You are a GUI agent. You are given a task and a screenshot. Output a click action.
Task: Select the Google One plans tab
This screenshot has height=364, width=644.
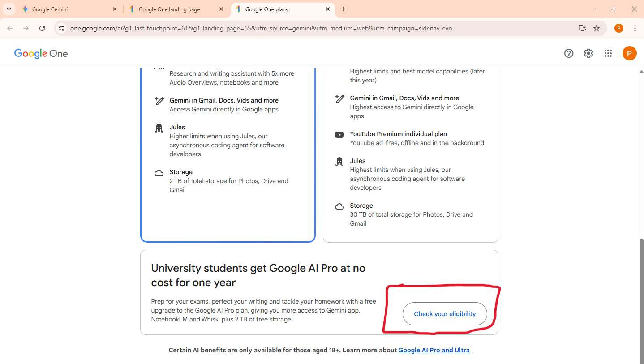click(x=283, y=9)
